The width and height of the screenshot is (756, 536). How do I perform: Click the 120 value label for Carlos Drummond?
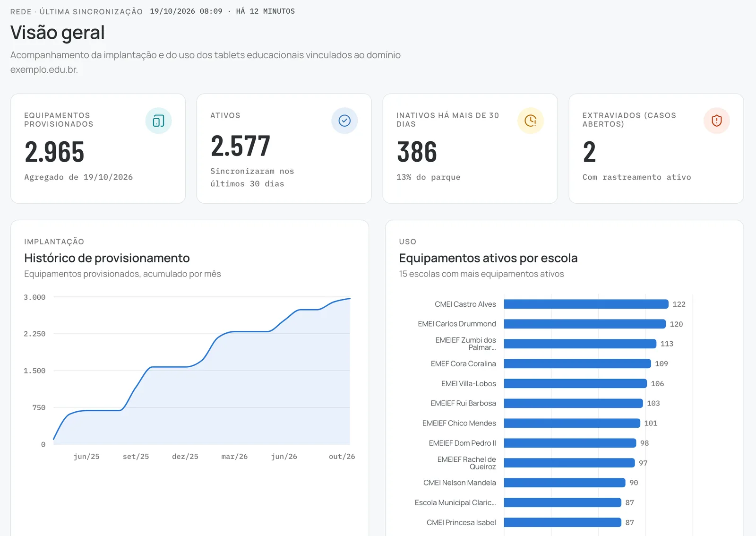coord(676,324)
